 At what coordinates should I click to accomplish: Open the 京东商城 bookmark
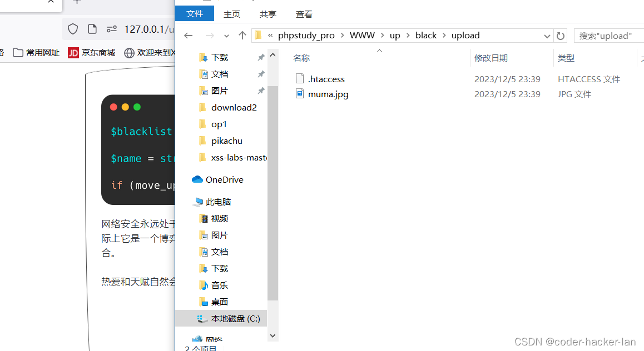click(x=92, y=53)
